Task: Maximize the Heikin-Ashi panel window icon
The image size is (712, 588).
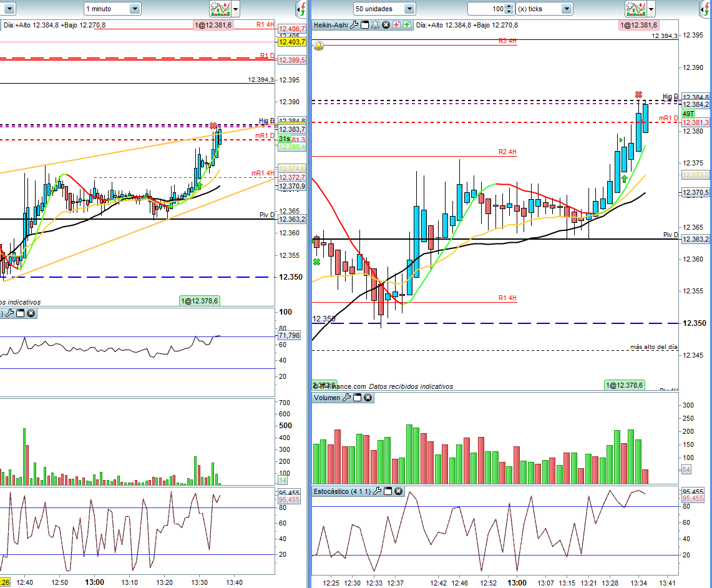Action: click(364, 25)
